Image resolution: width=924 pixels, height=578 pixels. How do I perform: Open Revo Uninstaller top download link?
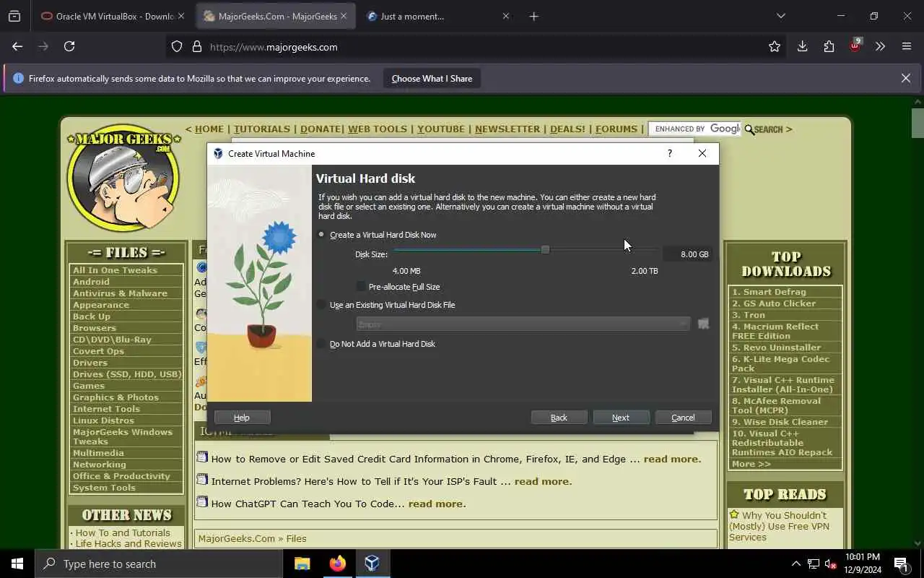776,348
